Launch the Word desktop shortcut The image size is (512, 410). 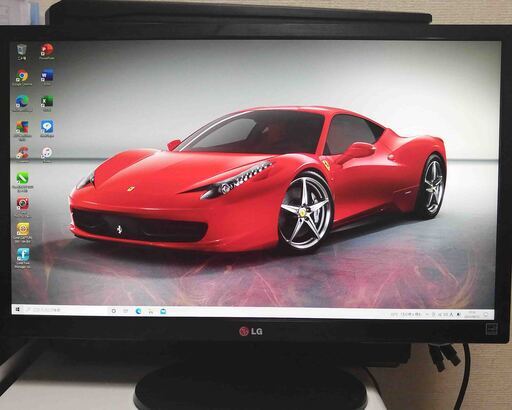(47, 78)
